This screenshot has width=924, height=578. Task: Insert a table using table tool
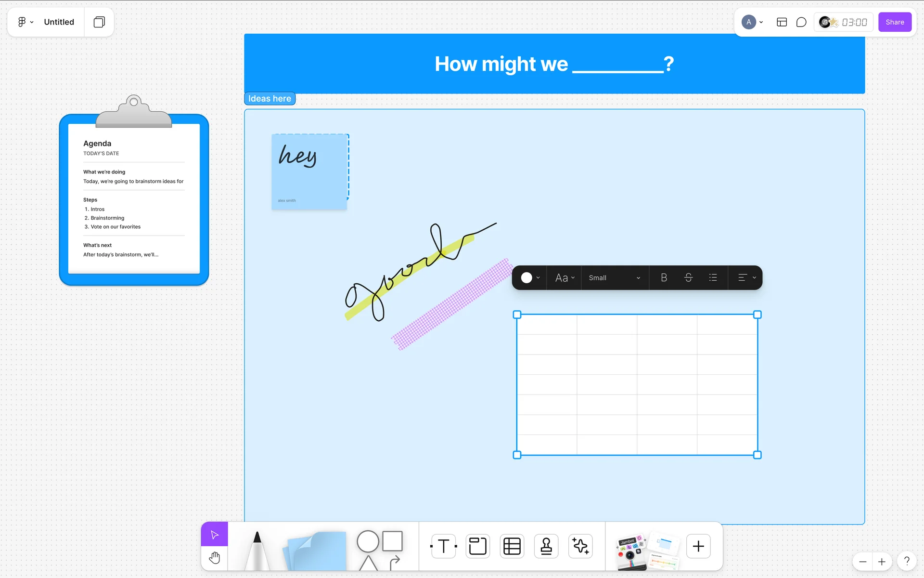pos(512,546)
